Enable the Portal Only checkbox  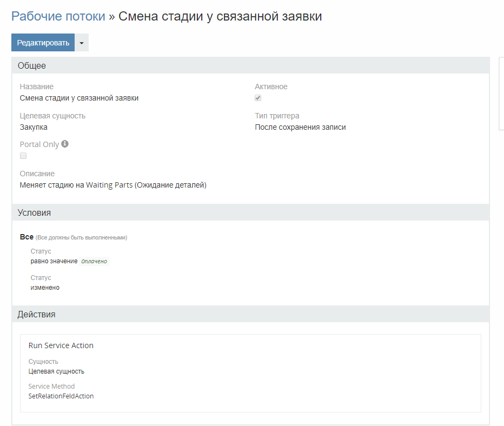(x=23, y=156)
